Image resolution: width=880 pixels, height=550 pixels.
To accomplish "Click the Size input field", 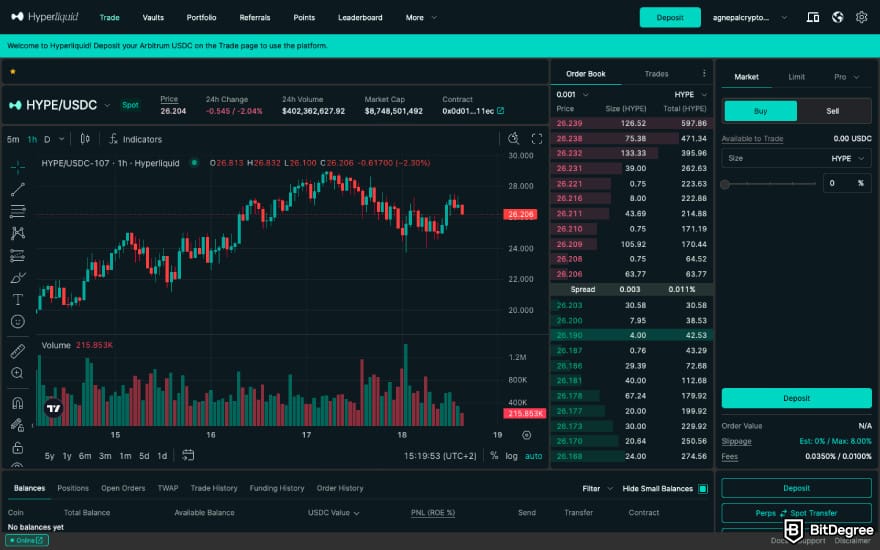I will coord(796,158).
